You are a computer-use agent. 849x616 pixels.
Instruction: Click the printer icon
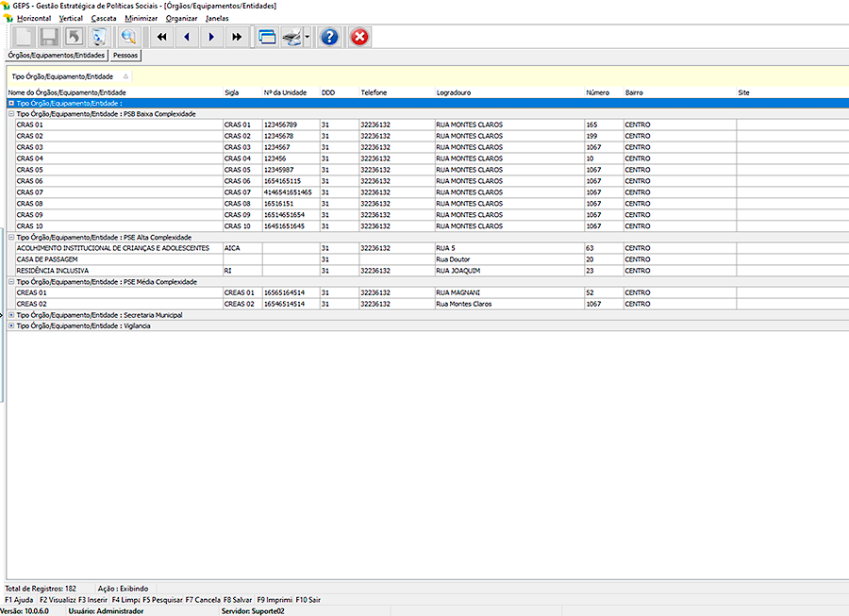click(291, 37)
